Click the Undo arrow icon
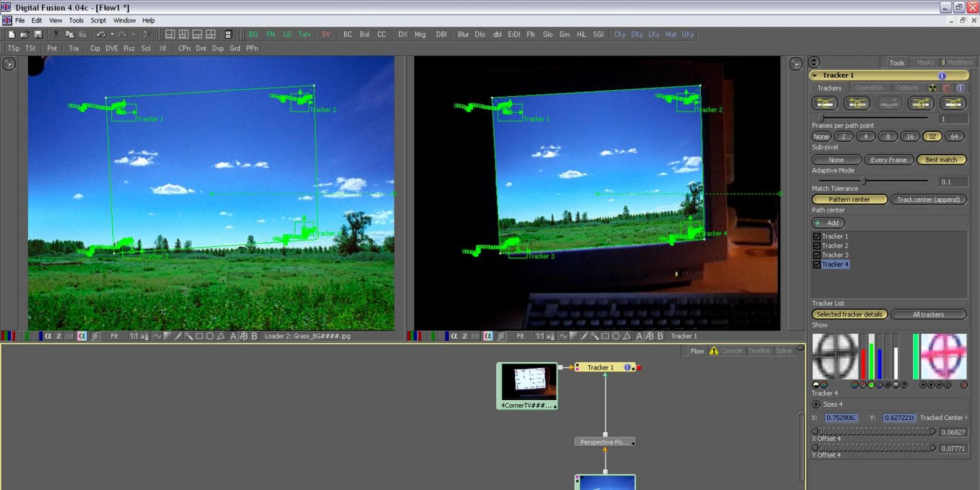 101,34
